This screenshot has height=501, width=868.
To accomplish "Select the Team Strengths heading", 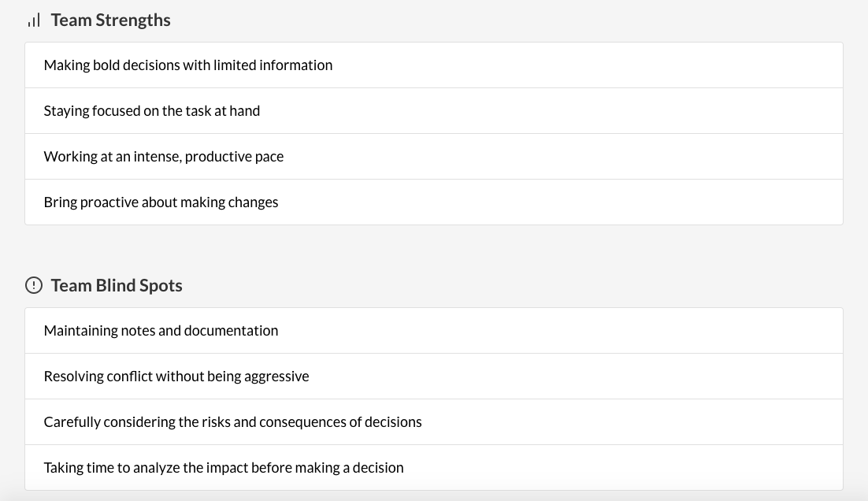I will click(111, 20).
